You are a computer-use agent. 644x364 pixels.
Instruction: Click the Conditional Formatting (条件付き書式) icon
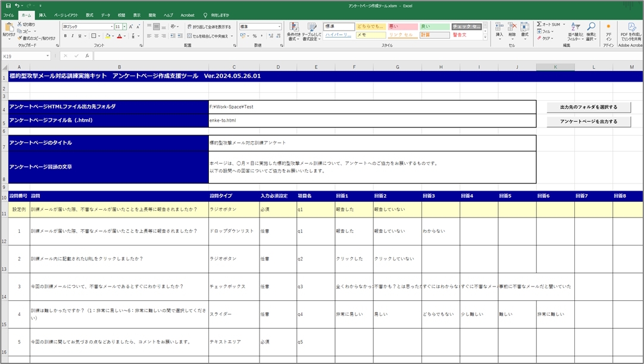coord(293,30)
